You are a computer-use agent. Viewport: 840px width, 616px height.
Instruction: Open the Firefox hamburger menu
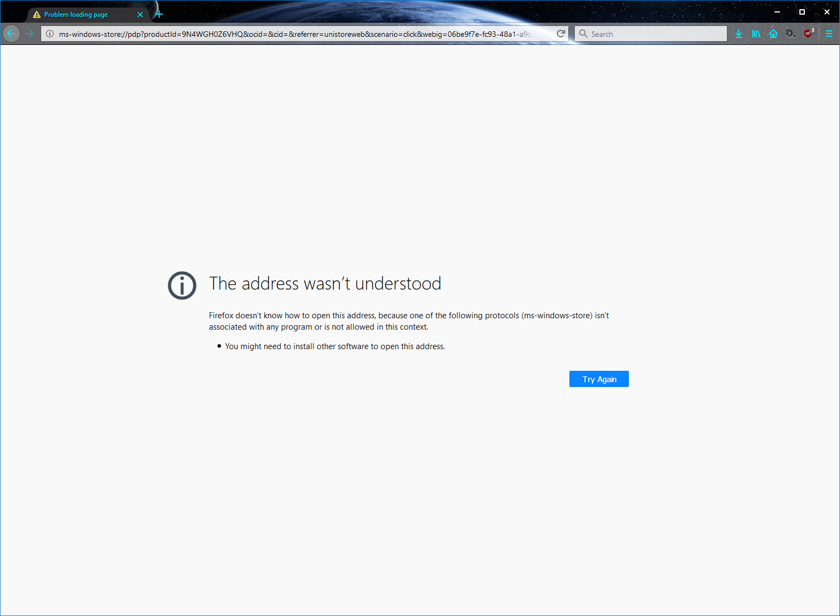click(x=829, y=34)
